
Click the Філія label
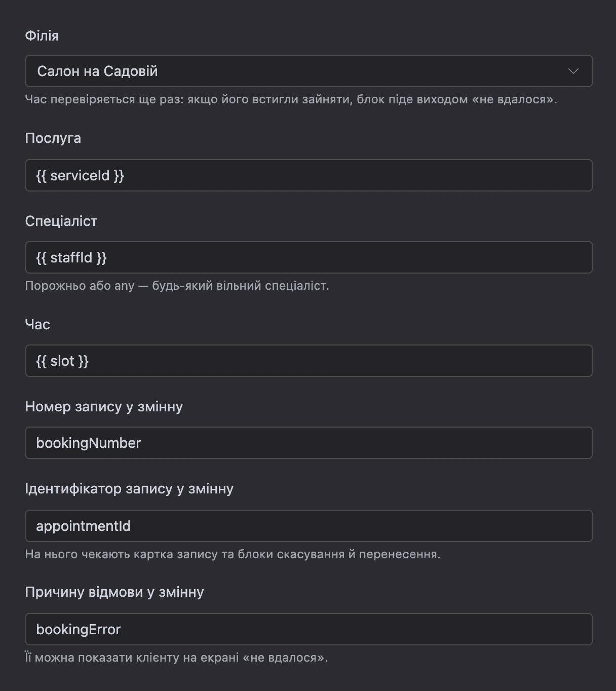tap(42, 35)
